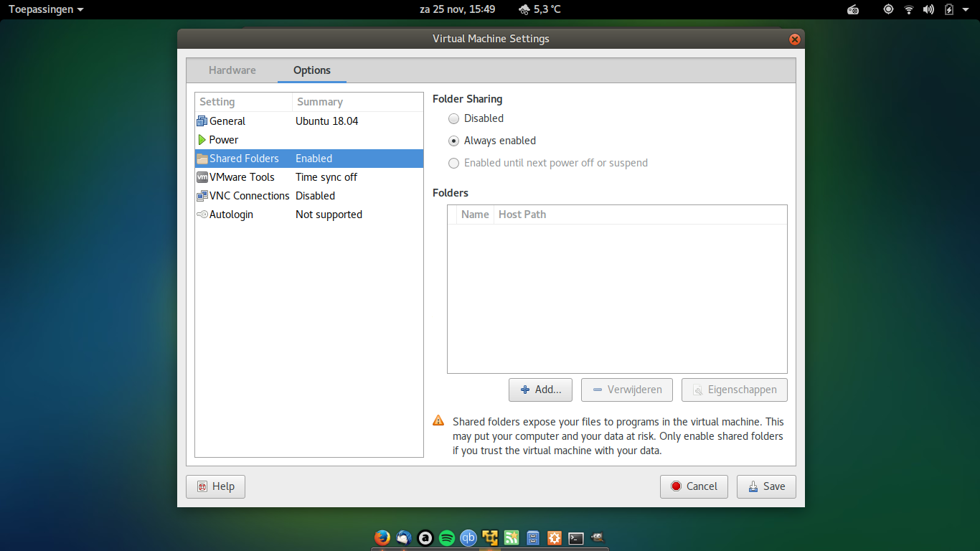Select the green Power setting icon
Image resolution: width=980 pixels, height=551 pixels.
pyautogui.click(x=202, y=139)
